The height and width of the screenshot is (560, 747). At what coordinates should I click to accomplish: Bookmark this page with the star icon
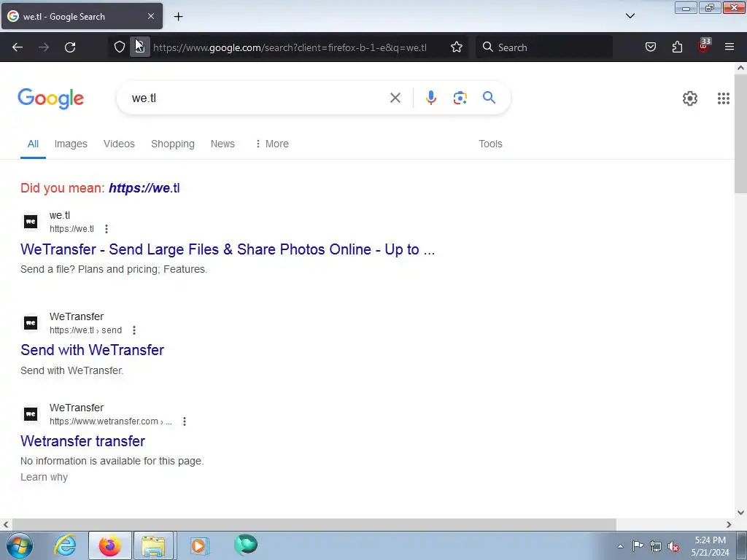[457, 47]
